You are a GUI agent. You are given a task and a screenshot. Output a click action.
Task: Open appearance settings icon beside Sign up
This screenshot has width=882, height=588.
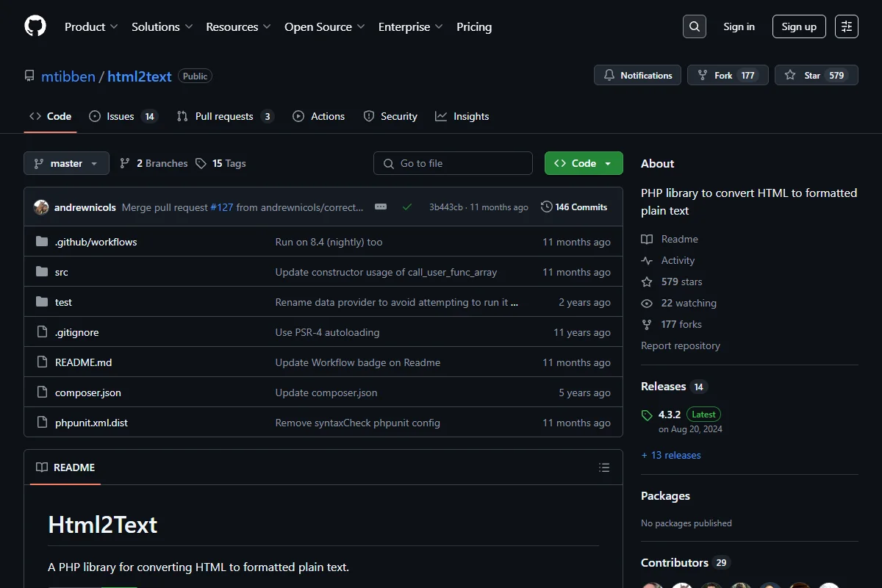tap(847, 26)
